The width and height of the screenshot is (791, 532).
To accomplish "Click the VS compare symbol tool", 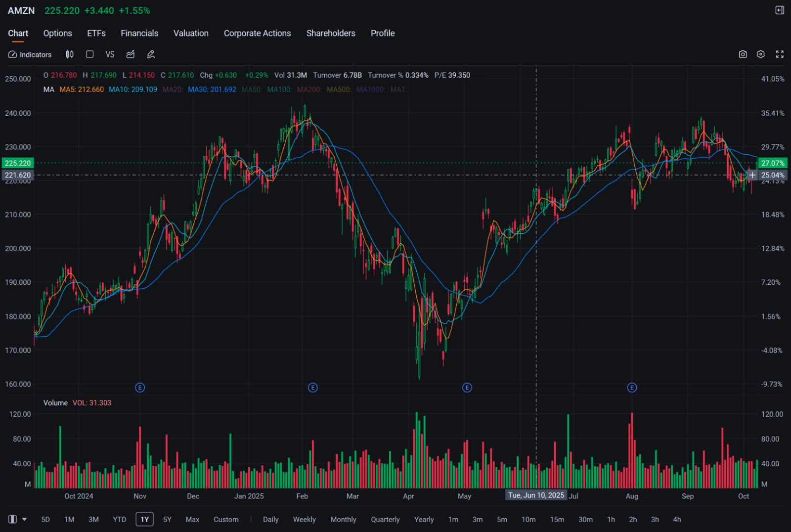I will click(x=110, y=54).
